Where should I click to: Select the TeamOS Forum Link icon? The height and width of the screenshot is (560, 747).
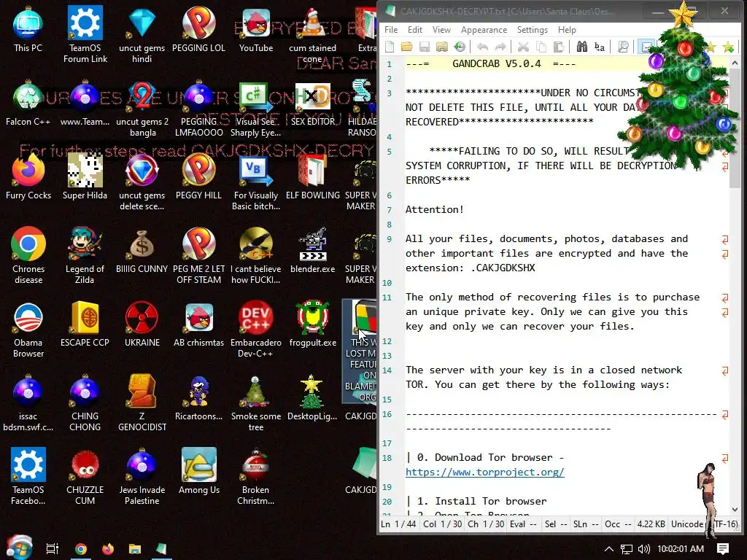point(85,34)
